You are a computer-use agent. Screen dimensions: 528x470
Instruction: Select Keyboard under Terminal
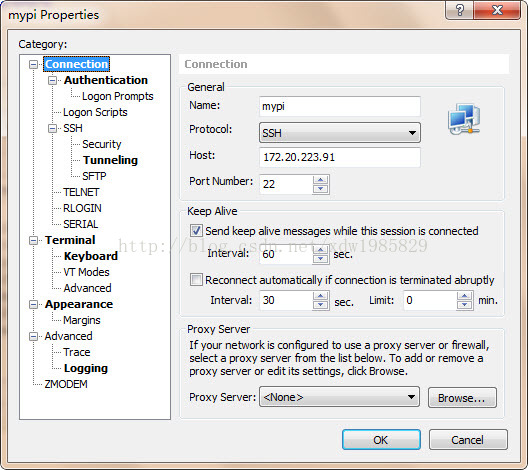[91, 256]
